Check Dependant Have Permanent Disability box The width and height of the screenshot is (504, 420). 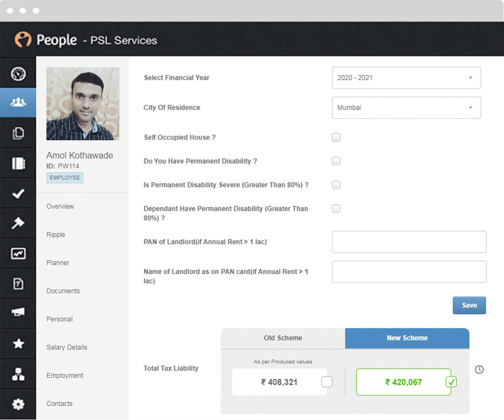[x=336, y=209]
